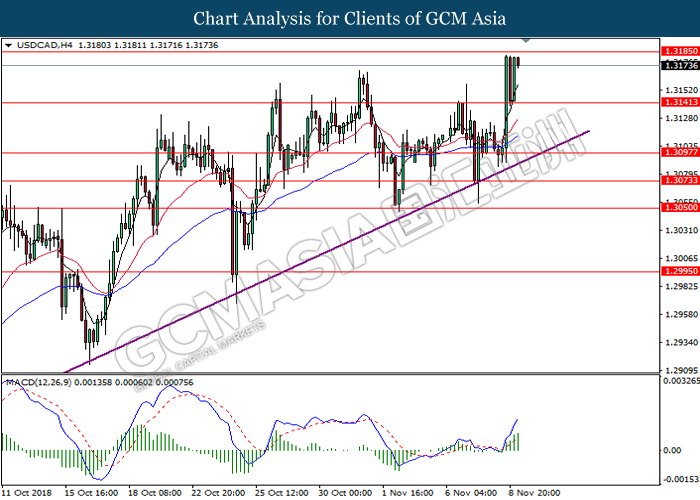
Task: Click the Chart Analysis for Clients title
Action: (x=350, y=18)
